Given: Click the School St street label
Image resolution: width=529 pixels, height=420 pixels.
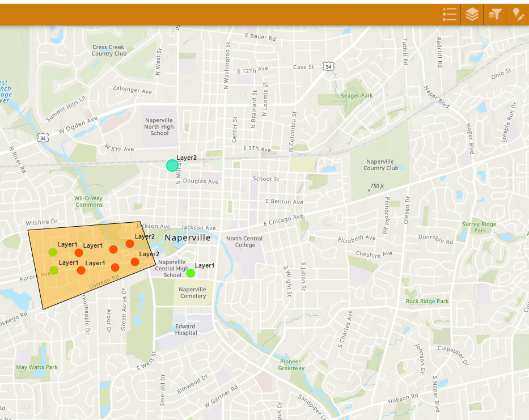Looking at the screenshot, I should (266, 179).
